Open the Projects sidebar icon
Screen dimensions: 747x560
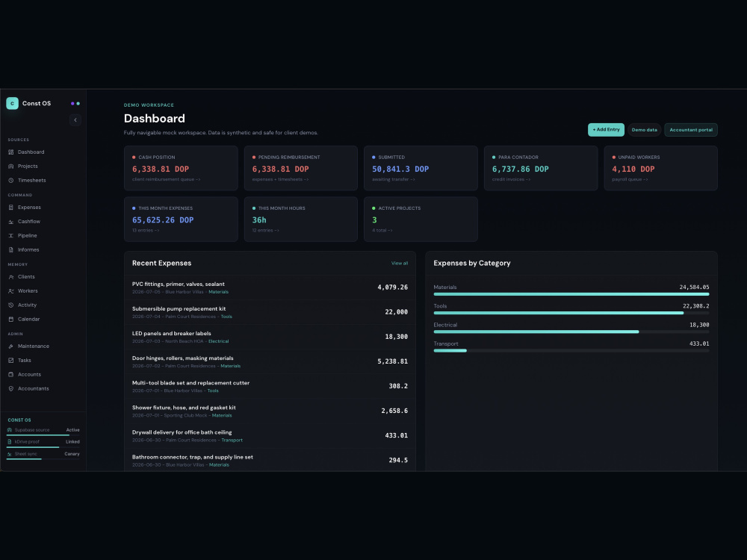point(11,167)
